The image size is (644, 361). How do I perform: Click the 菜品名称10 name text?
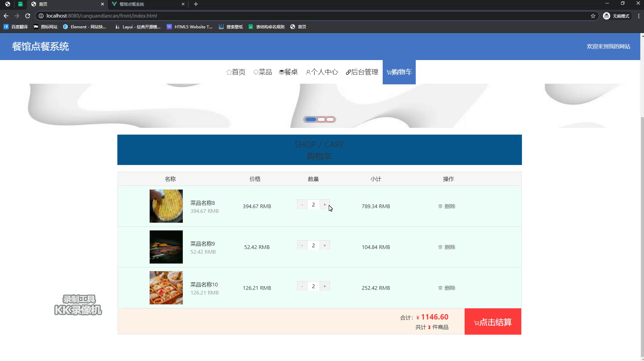click(204, 284)
